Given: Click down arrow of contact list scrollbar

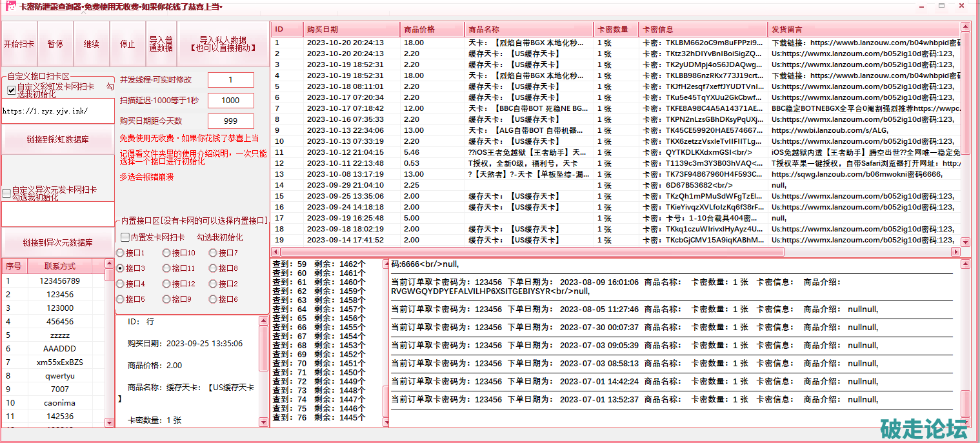Looking at the screenshot, I should 109,422.
